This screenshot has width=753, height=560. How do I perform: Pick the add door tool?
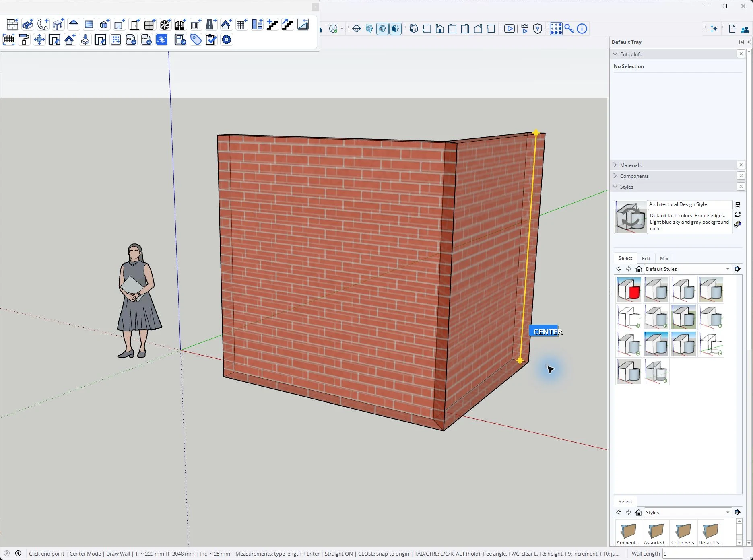pos(134,25)
